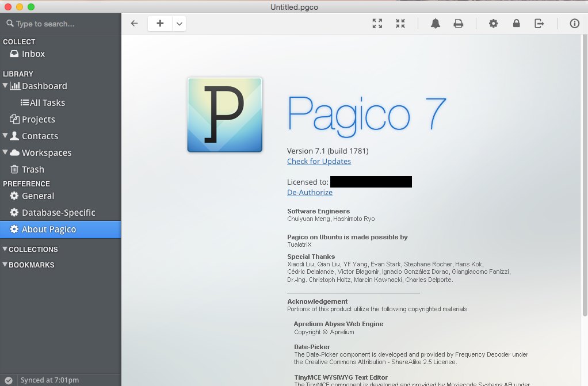The height and width of the screenshot is (386, 588).
Task: Click the printer icon
Action: pos(458,24)
